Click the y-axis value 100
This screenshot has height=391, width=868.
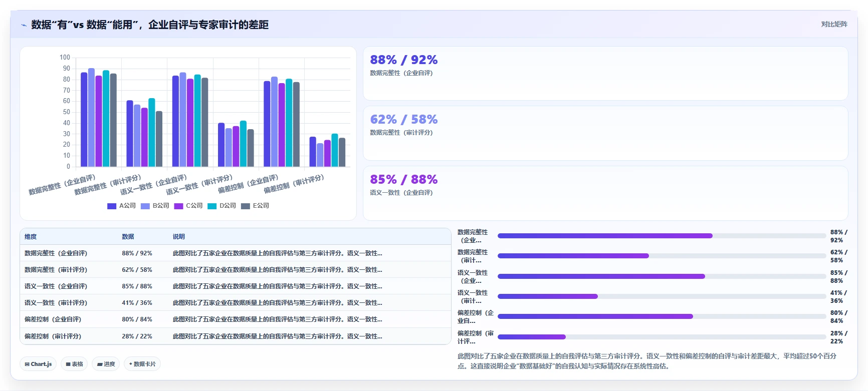(65, 58)
